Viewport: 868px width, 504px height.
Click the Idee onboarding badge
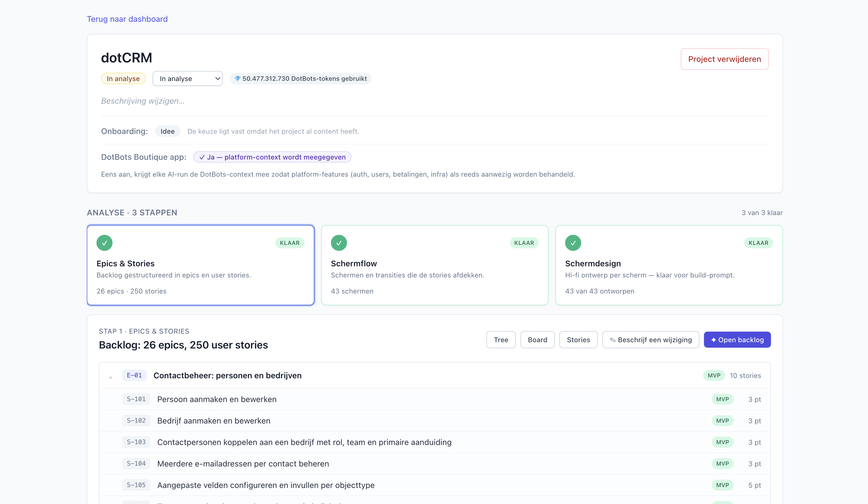point(167,131)
